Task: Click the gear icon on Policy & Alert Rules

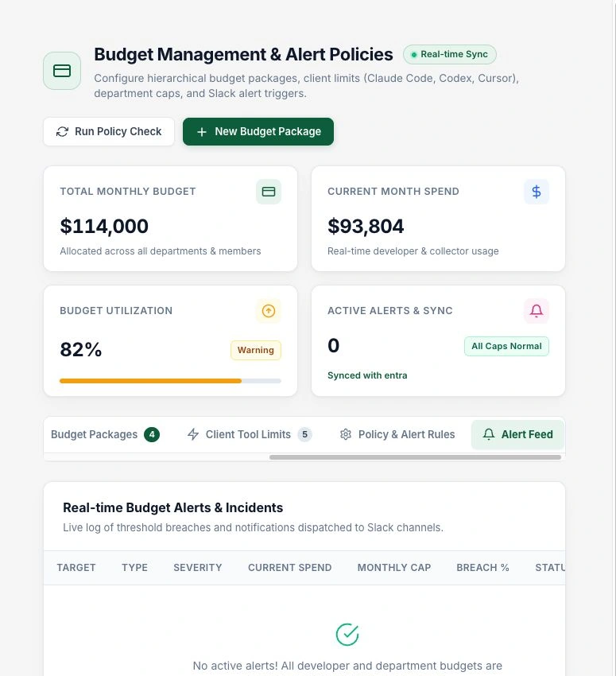Action: click(346, 434)
